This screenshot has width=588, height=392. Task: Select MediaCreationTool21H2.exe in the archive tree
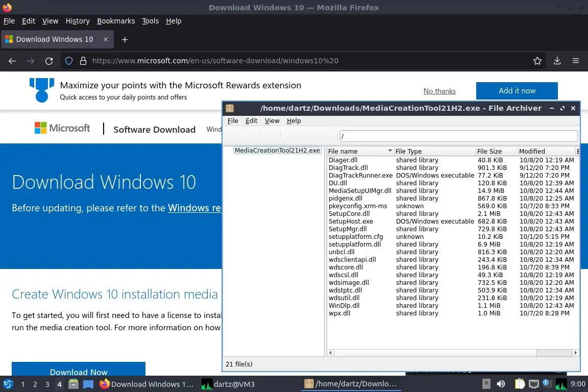pos(277,151)
